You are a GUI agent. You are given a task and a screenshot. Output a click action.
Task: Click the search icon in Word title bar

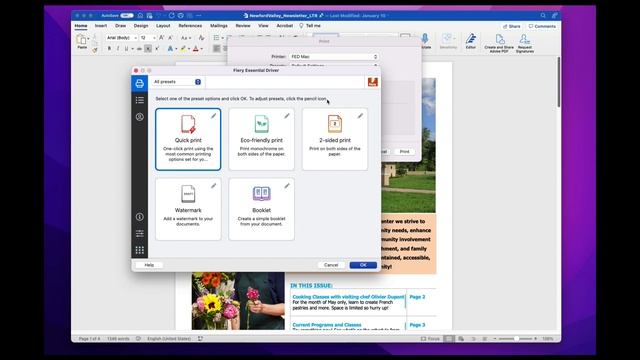(543, 16)
